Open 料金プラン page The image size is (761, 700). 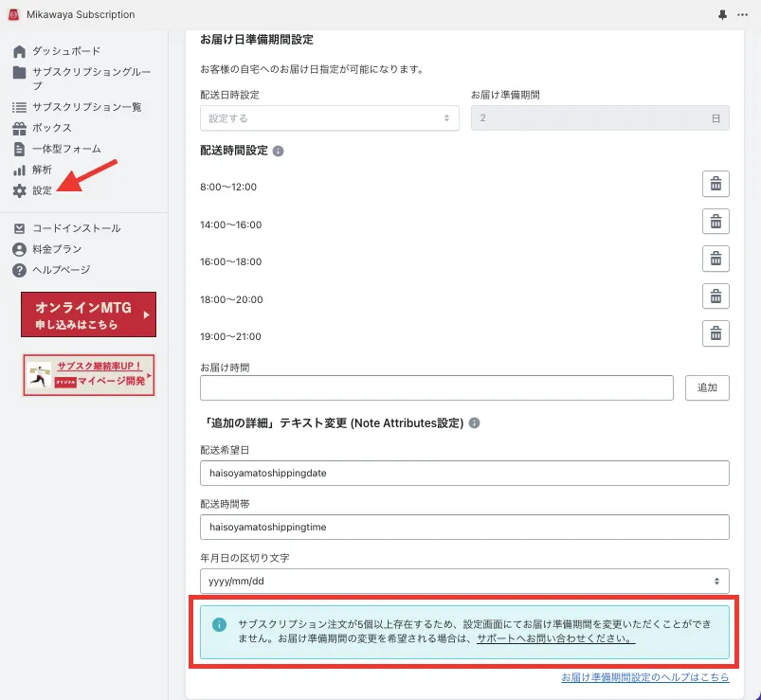coord(57,249)
